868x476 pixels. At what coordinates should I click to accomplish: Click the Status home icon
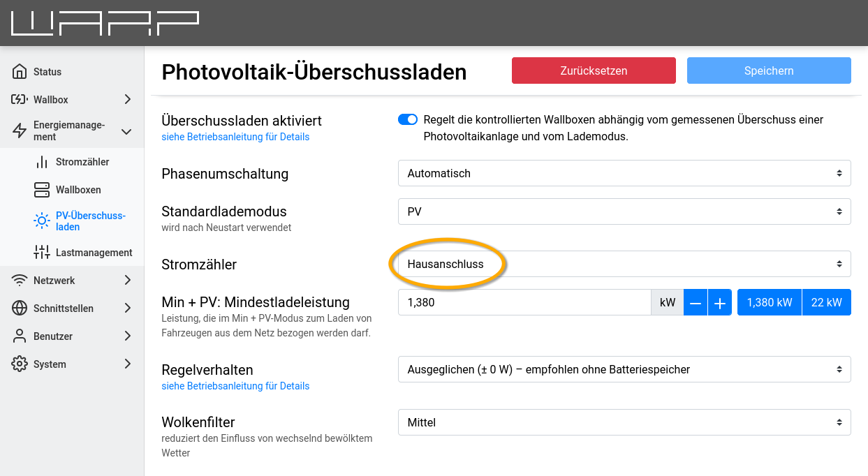[20, 71]
